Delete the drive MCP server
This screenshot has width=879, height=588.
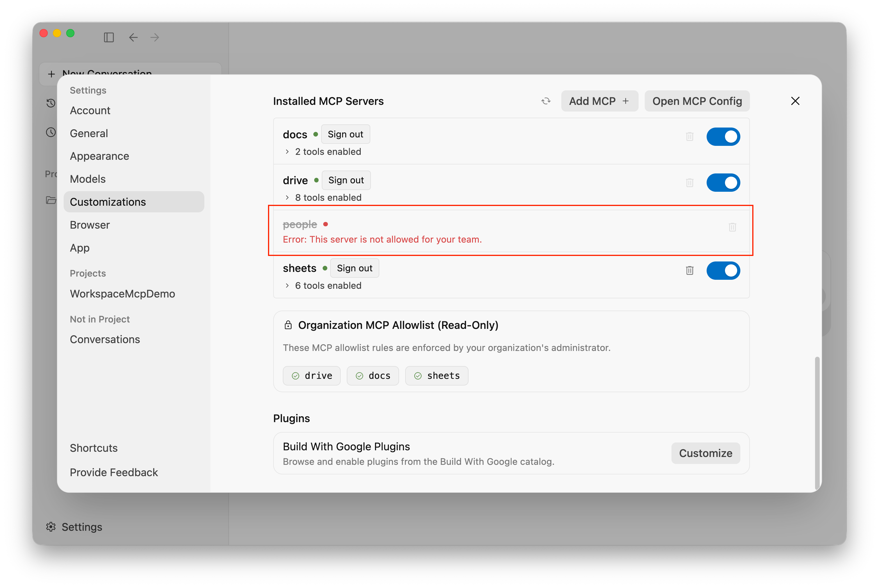[x=689, y=183]
